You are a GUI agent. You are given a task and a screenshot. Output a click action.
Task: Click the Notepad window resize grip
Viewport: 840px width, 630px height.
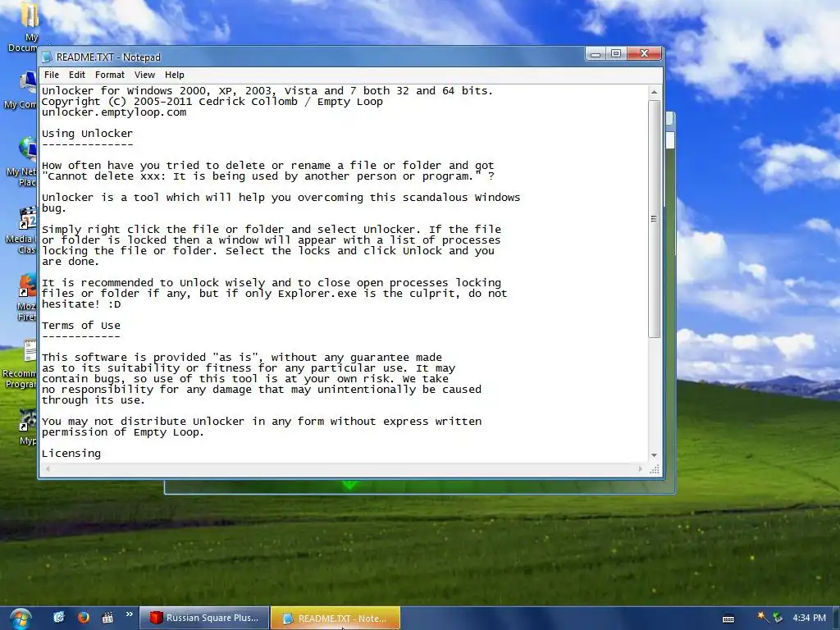point(654,469)
